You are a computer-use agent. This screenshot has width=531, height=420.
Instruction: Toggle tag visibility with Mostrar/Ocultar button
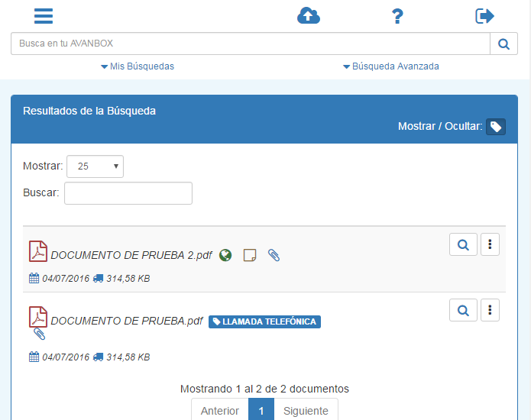[x=496, y=127]
